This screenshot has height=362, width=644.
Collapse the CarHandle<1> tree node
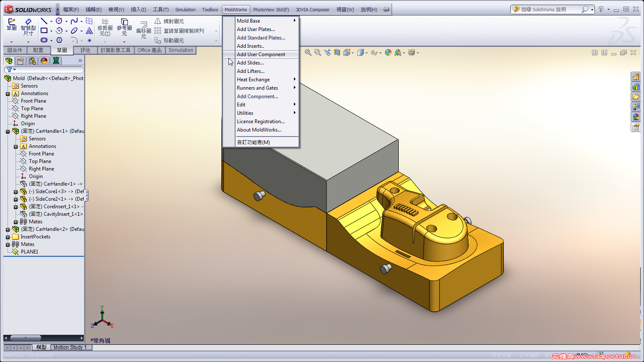[8, 131]
